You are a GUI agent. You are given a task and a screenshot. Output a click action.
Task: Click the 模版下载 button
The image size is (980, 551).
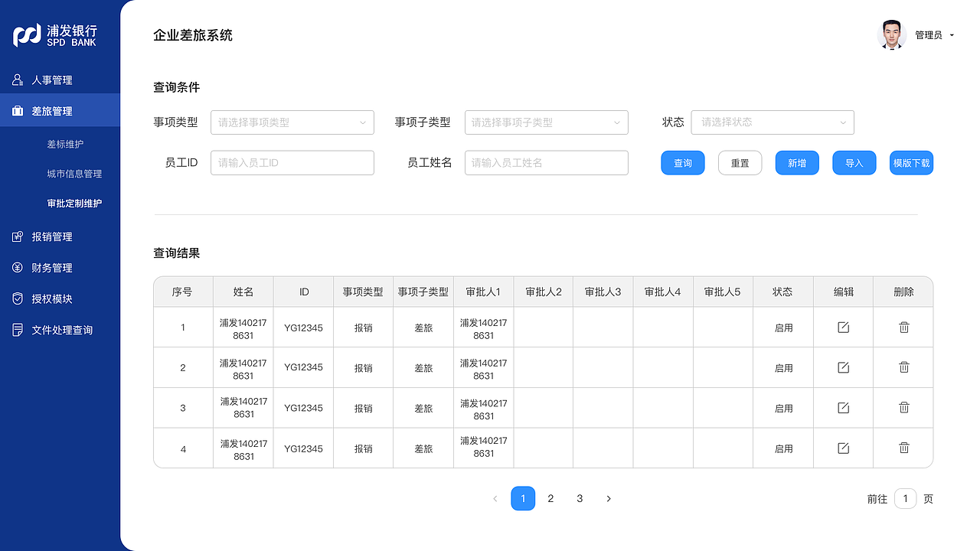911,163
